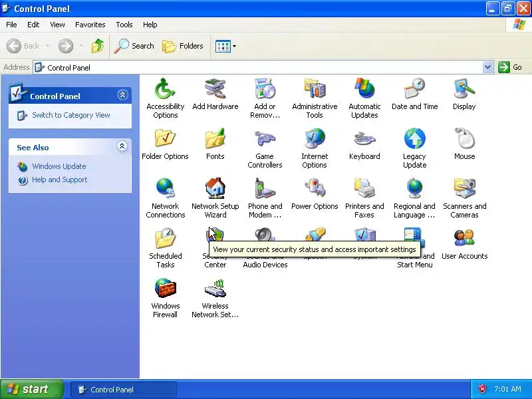Open Display settings icon
Image resolution: width=532 pixels, height=399 pixels.
pyautogui.click(x=464, y=89)
